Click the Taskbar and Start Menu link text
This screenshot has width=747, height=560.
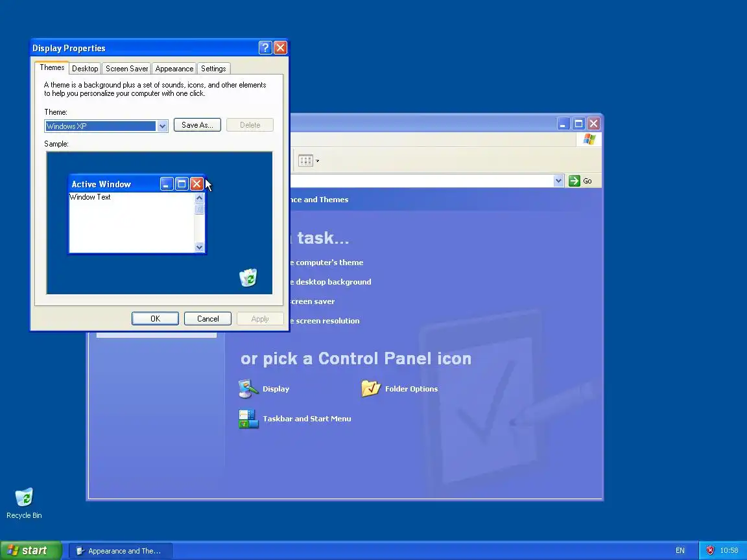(307, 419)
